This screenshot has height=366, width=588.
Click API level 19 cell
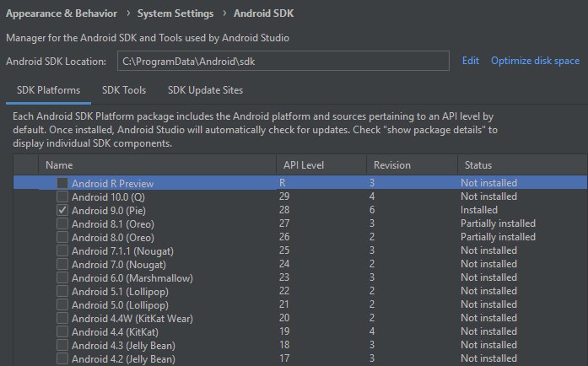point(284,331)
